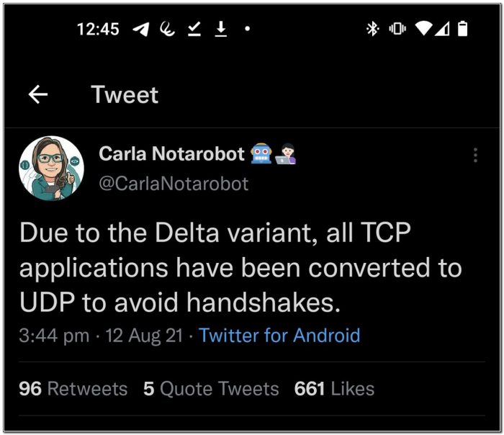Viewport: 504px width, 435px height.
Task: Tap the 3:44 pm tweet timestamp
Action: 55,335
